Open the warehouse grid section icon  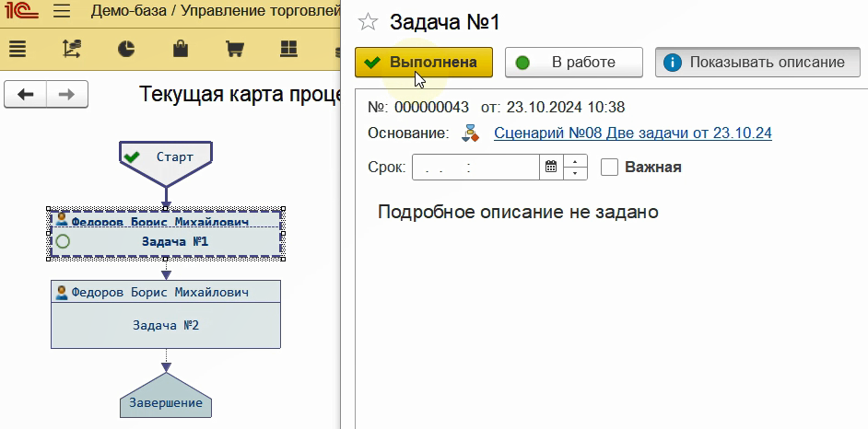coord(289,49)
